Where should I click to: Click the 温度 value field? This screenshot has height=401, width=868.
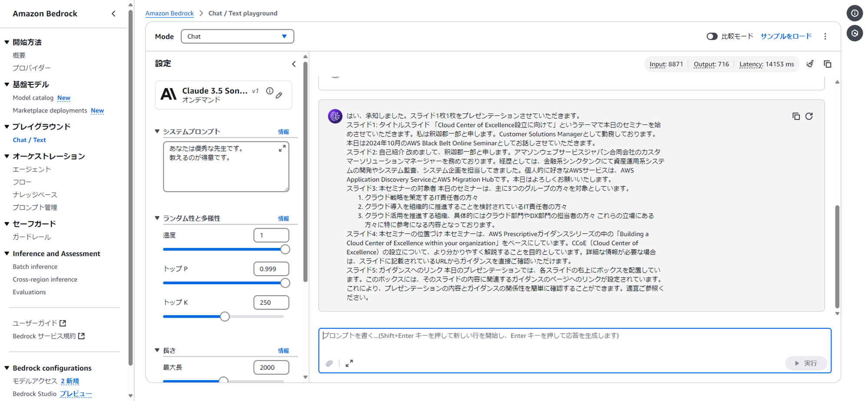[x=271, y=235]
